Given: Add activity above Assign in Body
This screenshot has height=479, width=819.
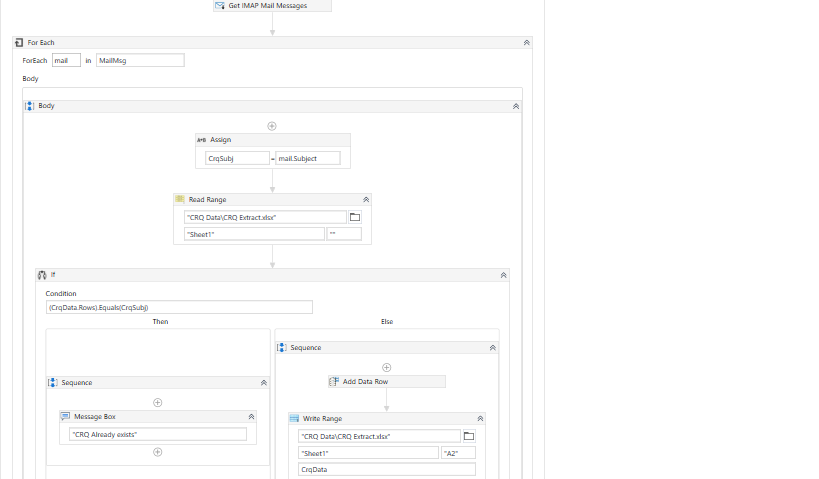Looking at the screenshot, I should (272, 126).
